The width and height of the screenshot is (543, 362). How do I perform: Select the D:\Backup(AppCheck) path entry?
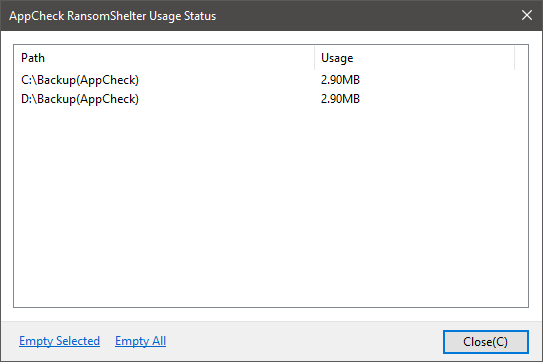tap(80, 99)
